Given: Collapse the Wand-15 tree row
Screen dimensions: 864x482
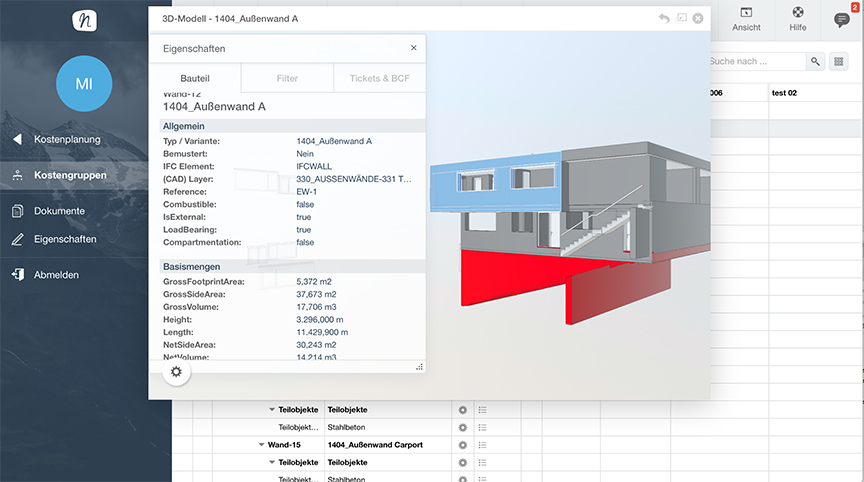Looking at the screenshot, I should point(261,444).
